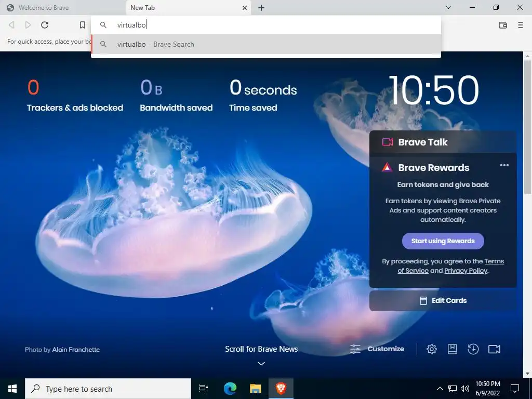Open the Brave main menu
Image resolution: width=532 pixels, height=399 pixels.
tap(521, 25)
